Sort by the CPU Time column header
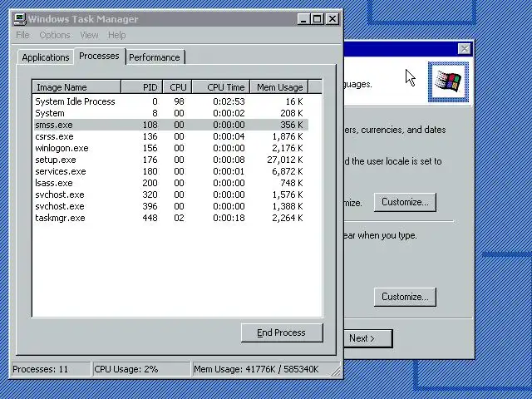 (221, 87)
